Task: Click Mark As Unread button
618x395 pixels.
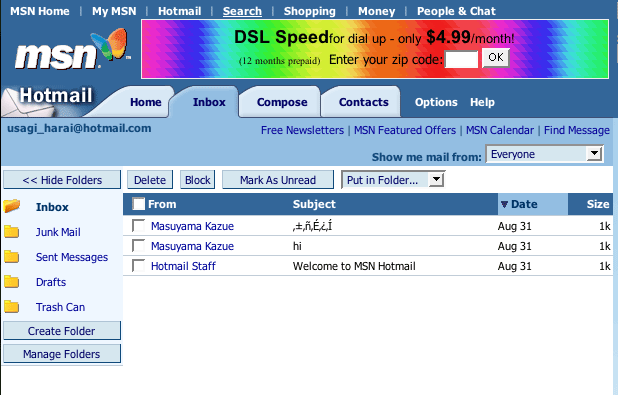Action: 278,180
